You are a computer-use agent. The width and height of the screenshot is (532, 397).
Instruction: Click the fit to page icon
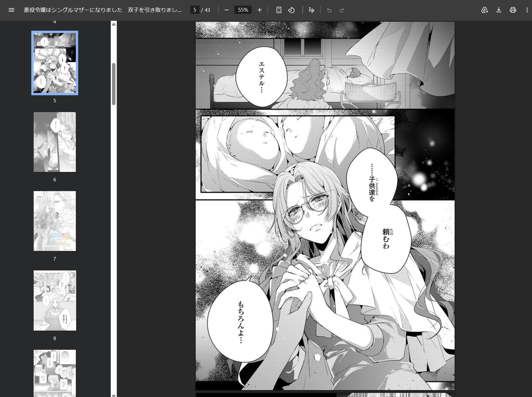(279, 10)
